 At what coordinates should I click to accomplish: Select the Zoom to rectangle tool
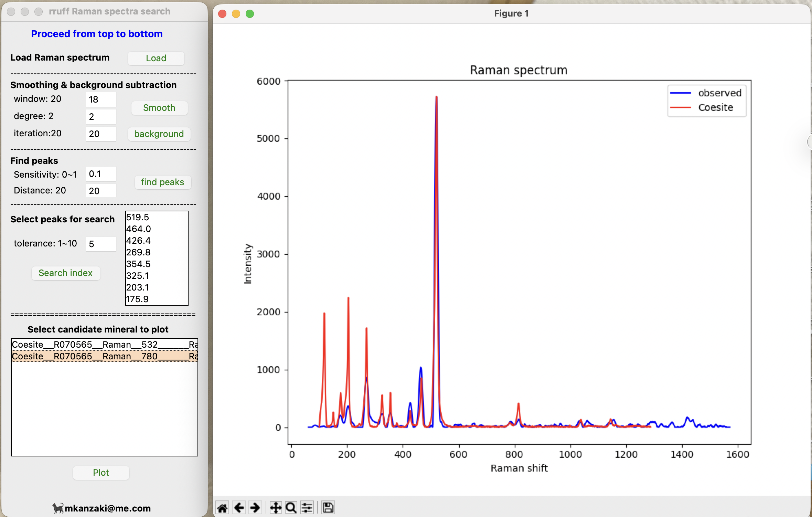point(291,507)
